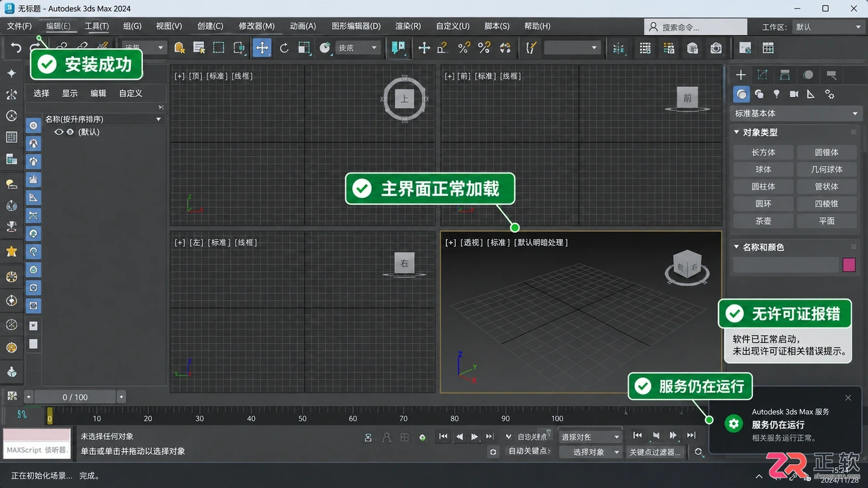
Task: Toggle visibility eye of (默认) layer
Action: coord(58,132)
